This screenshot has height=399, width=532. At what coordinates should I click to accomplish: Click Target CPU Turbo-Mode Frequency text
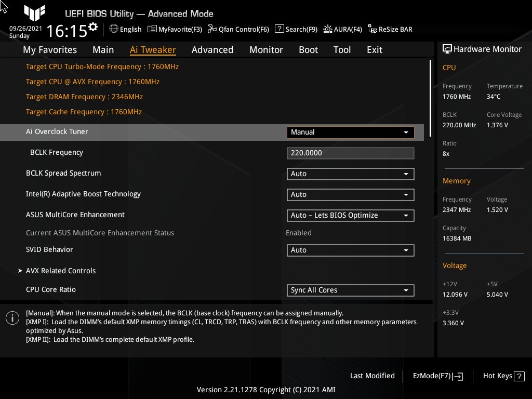(102, 66)
